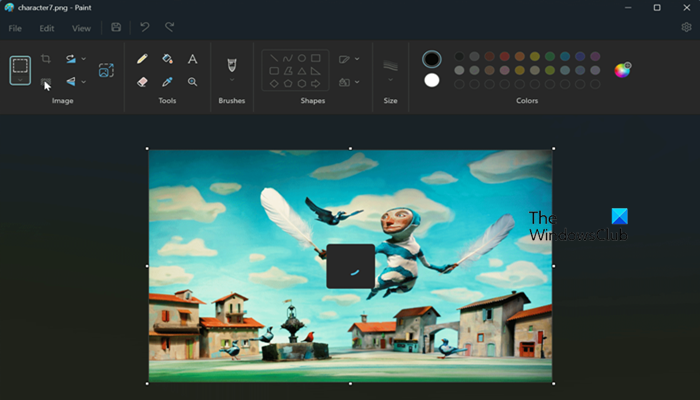
Task: Open the Edit colors wheel
Action: (622, 70)
